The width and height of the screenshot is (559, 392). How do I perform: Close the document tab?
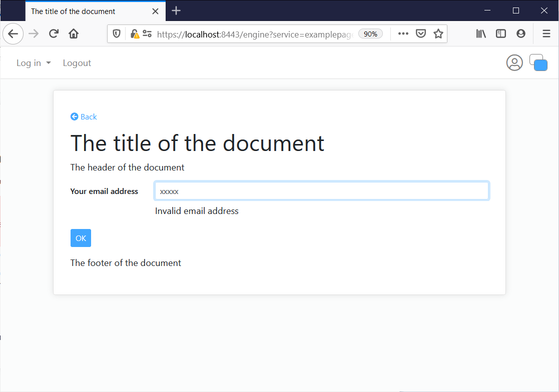156,11
